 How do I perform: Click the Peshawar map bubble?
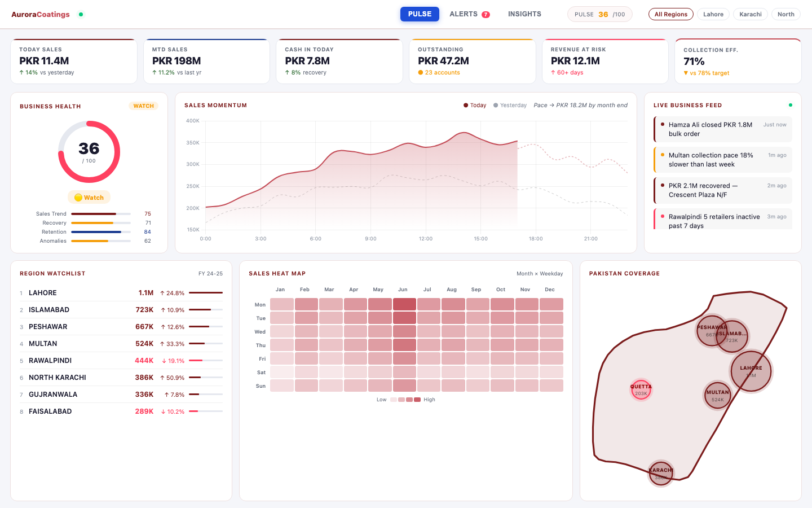click(x=712, y=331)
